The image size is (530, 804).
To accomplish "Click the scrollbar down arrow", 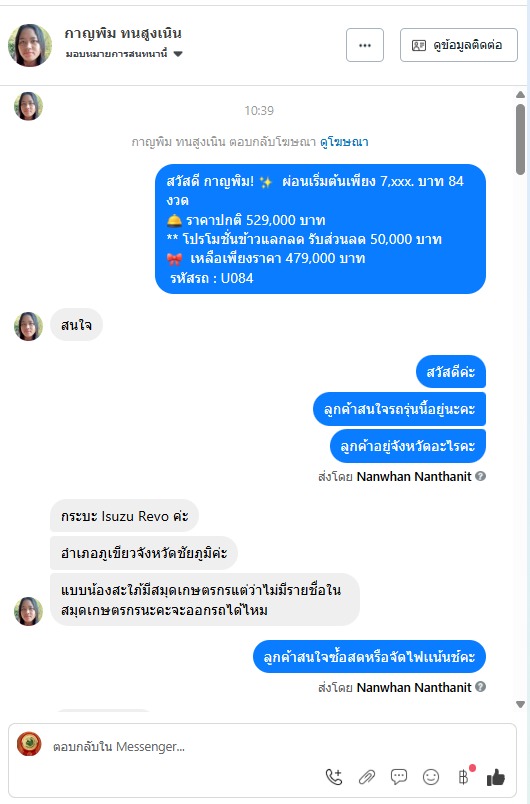I will [520, 704].
